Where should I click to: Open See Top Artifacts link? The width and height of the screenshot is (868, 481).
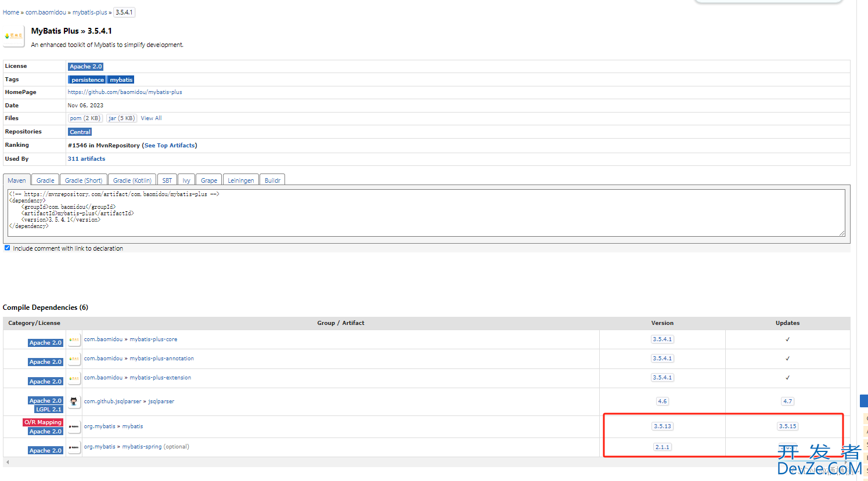point(170,146)
